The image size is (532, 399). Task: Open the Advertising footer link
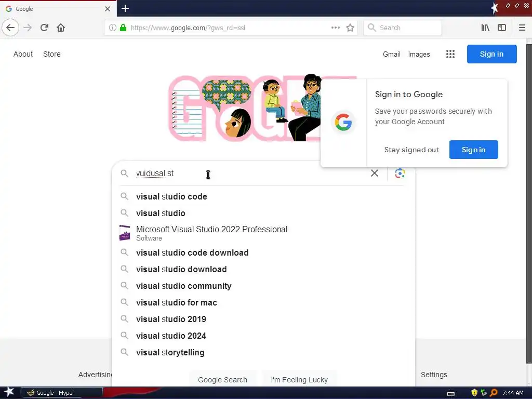pos(96,375)
